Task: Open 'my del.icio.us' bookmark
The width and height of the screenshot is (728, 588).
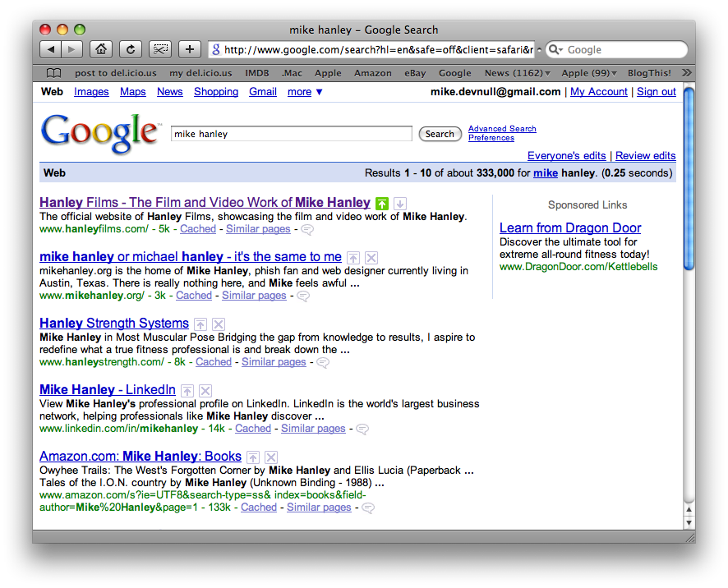Action: click(x=200, y=73)
